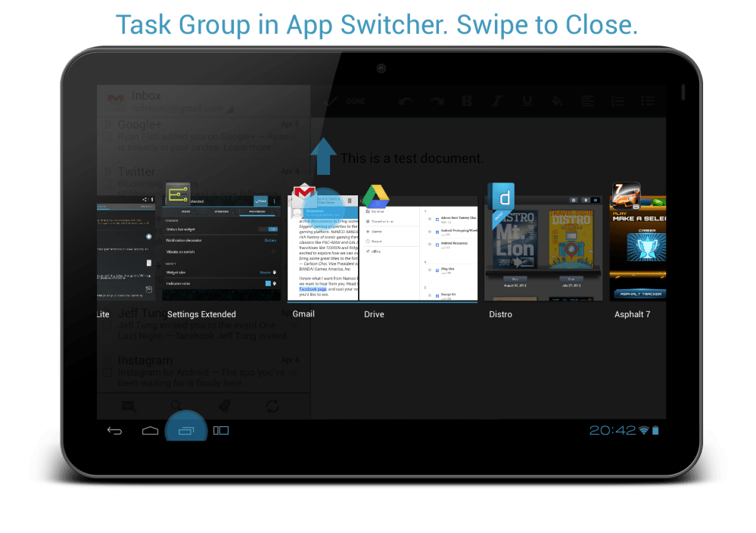Expand the Inbox account dropdown

point(229,111)
